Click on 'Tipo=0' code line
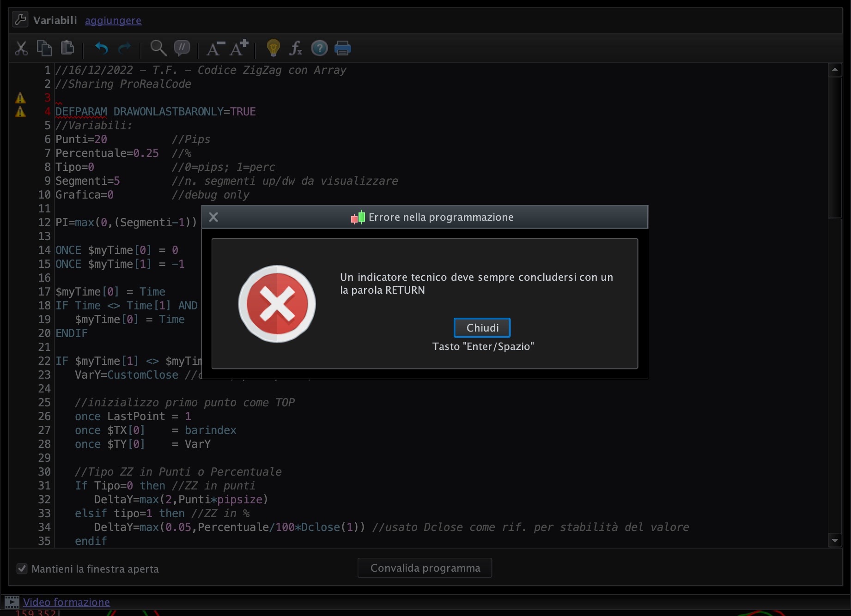The height and width of the screenshot is (616, 851). (75, 167)
